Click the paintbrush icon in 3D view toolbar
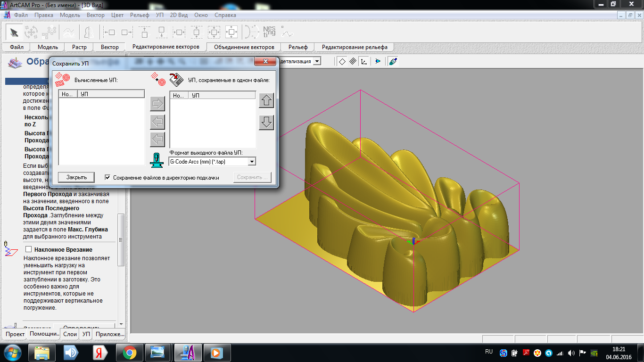Viewport: 644px width, 362px height. tap(393, 61)
